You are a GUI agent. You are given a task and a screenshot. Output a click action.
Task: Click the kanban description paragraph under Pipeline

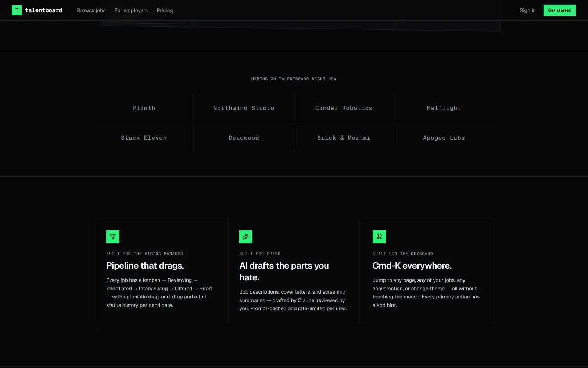coord(159,293)
